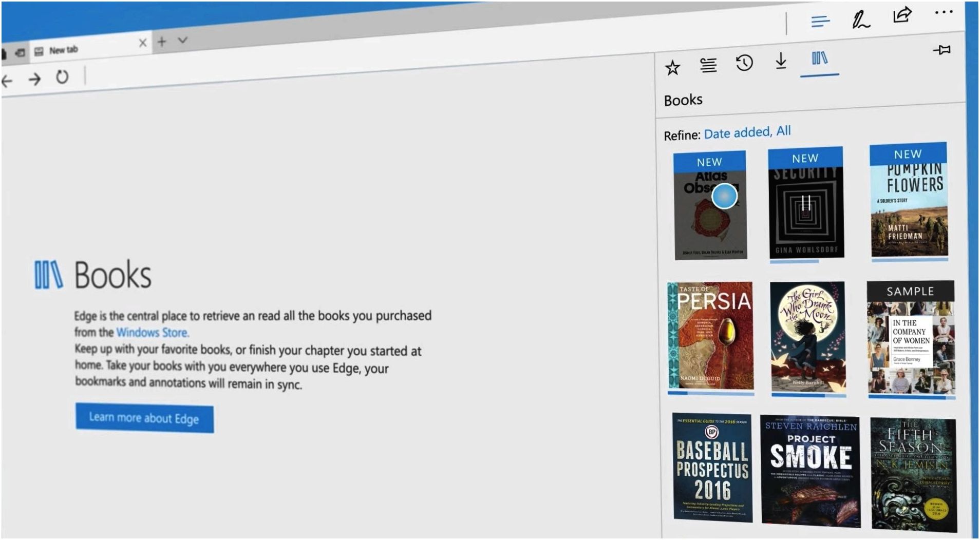Open In the Company of Women sample
The width and height of the screenshot is (980, 540).
click(x=911, y=338)
